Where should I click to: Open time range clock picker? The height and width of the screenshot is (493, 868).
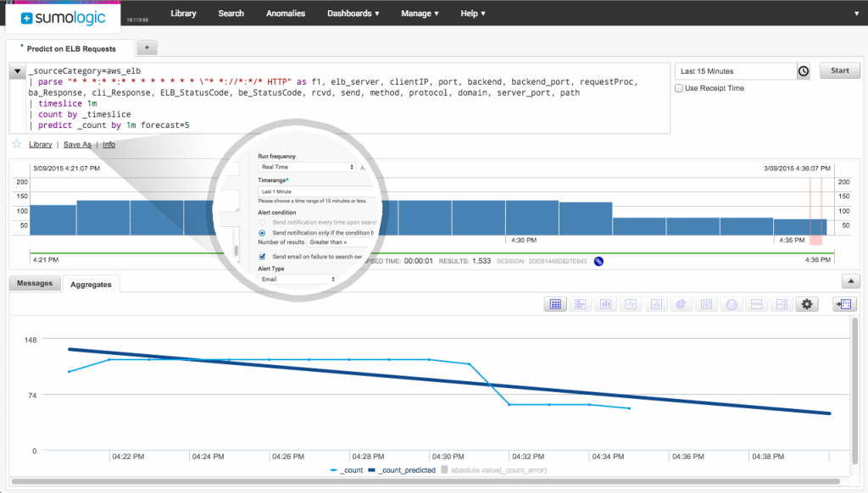pos(804,71)
